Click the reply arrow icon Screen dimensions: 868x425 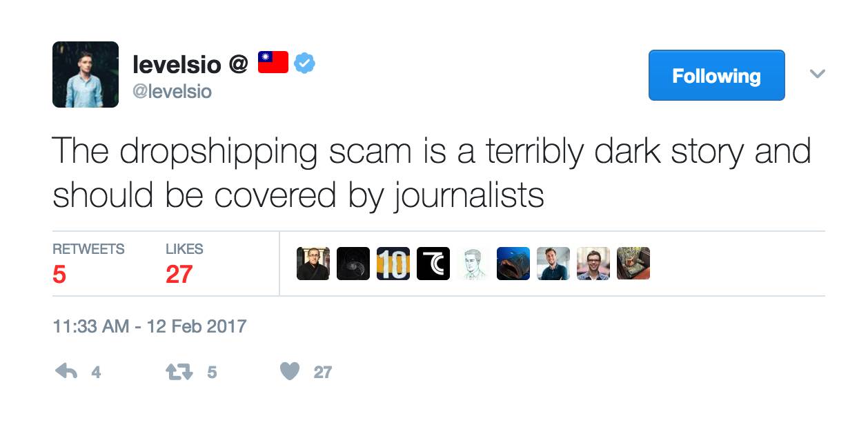(x=66, y=372)
